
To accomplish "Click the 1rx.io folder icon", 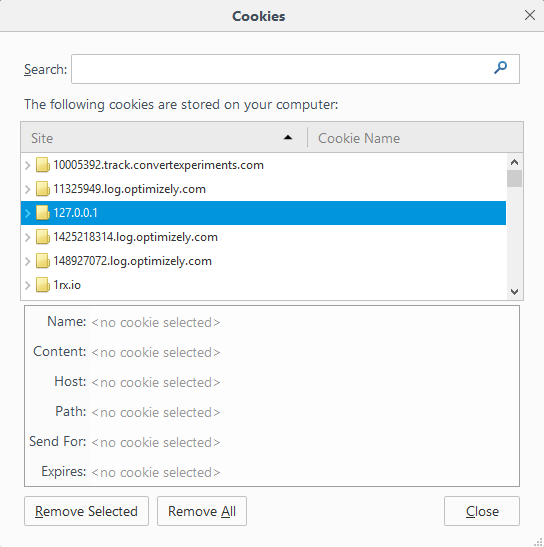I will tap(43, 285).
